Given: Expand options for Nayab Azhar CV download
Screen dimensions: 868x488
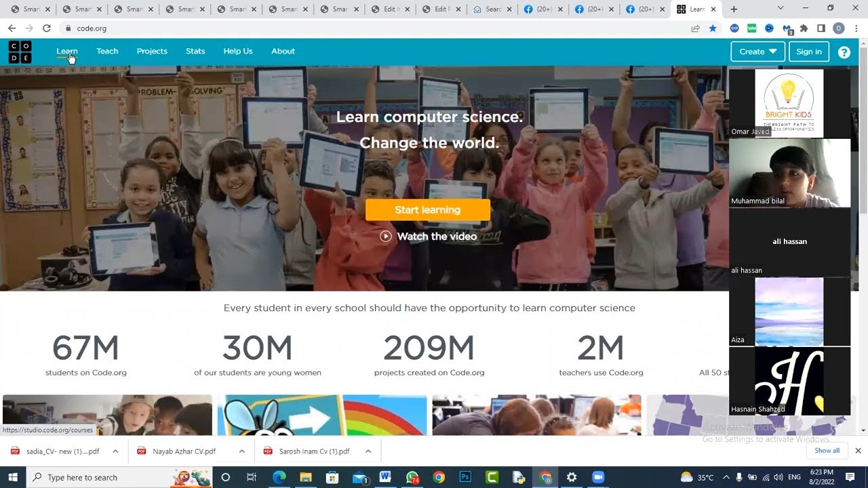Looking at the screenshot, I should pos(242,451).
